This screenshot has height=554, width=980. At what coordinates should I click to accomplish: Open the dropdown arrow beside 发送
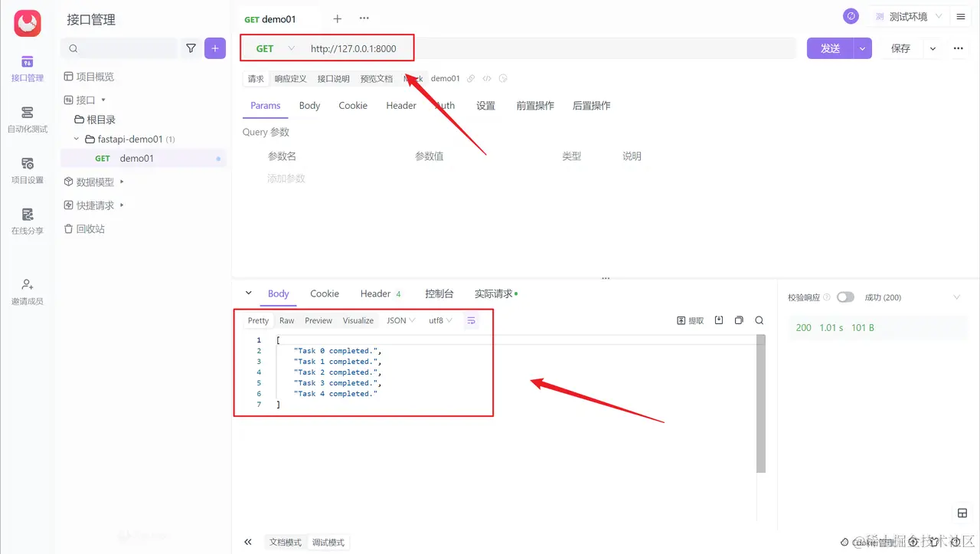tap(863, 48)
